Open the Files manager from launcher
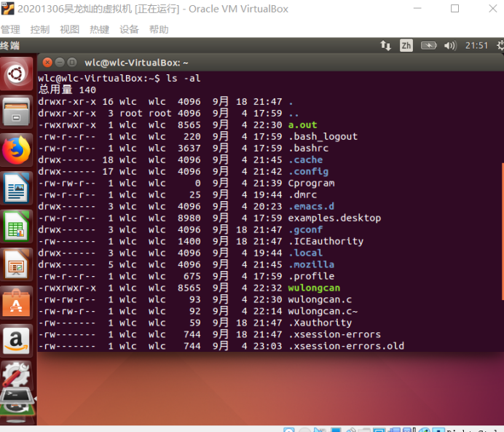This screenshot has height=432, width=504. pos(17,112)
